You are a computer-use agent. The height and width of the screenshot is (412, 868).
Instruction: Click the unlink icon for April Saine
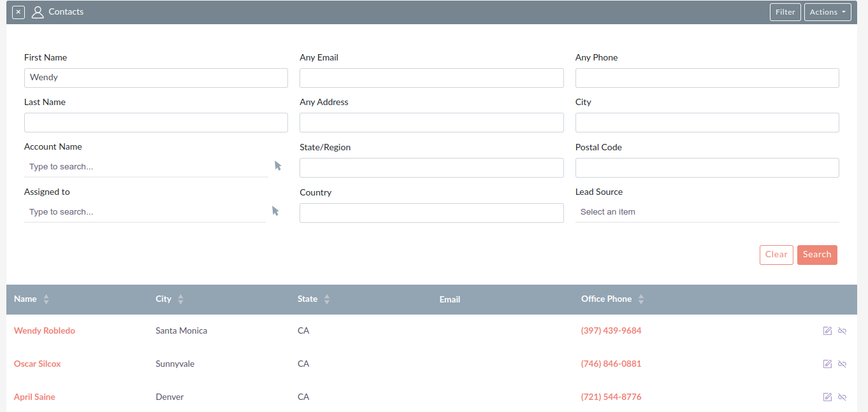point(842,397)
